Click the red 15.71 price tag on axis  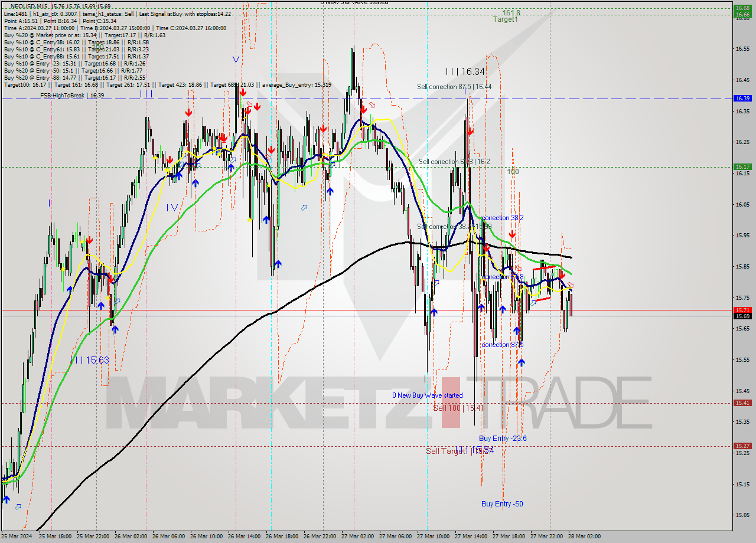point(742,310)
